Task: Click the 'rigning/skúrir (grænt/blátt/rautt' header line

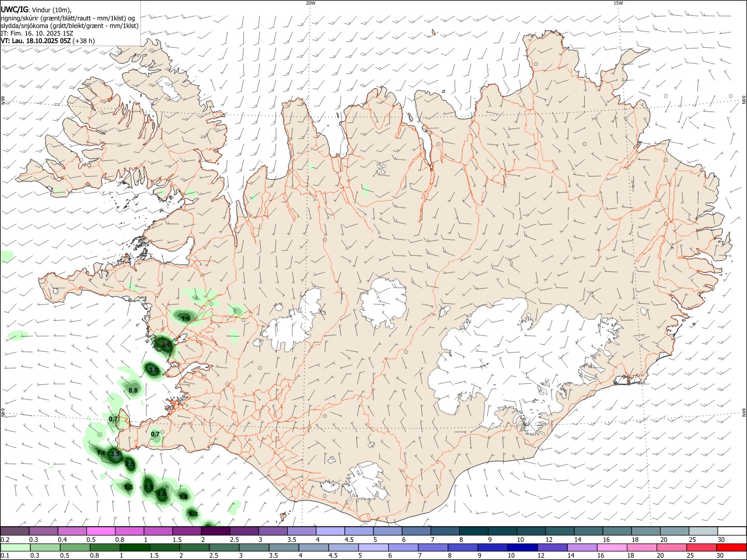Action: tap(68, 17)
